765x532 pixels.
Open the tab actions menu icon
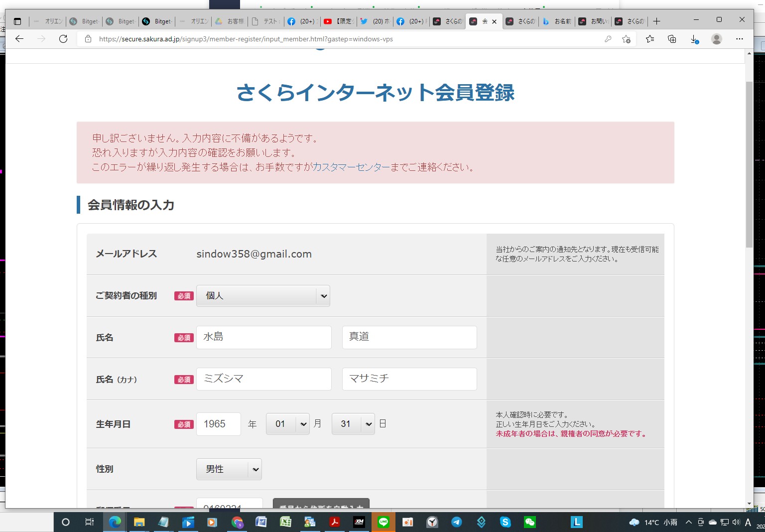pos(17,21)
